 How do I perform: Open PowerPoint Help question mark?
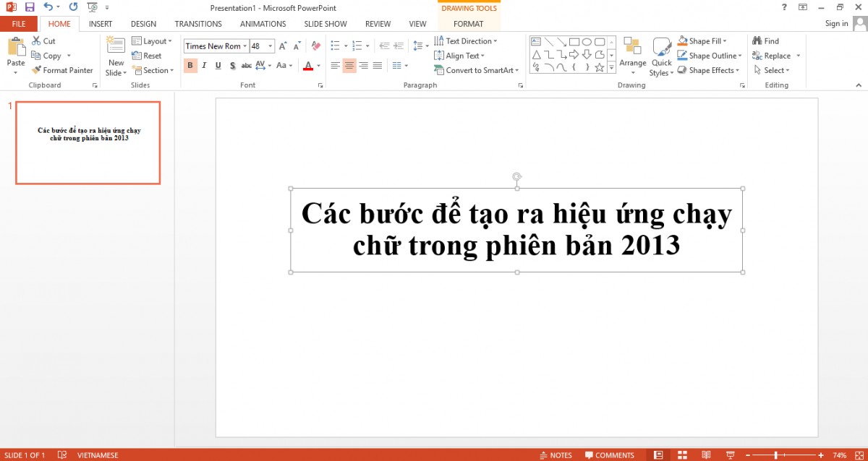(x=784, y=7)
